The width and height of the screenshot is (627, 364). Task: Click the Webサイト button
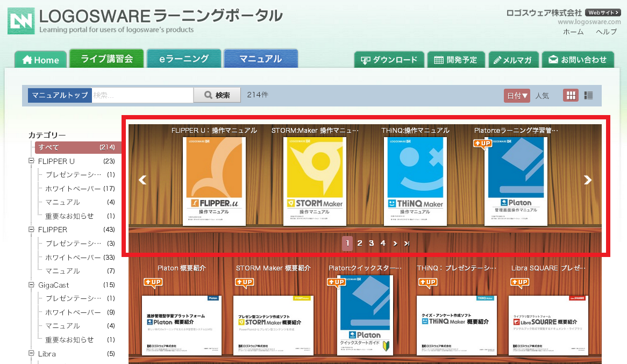click(x=603, y=12)
